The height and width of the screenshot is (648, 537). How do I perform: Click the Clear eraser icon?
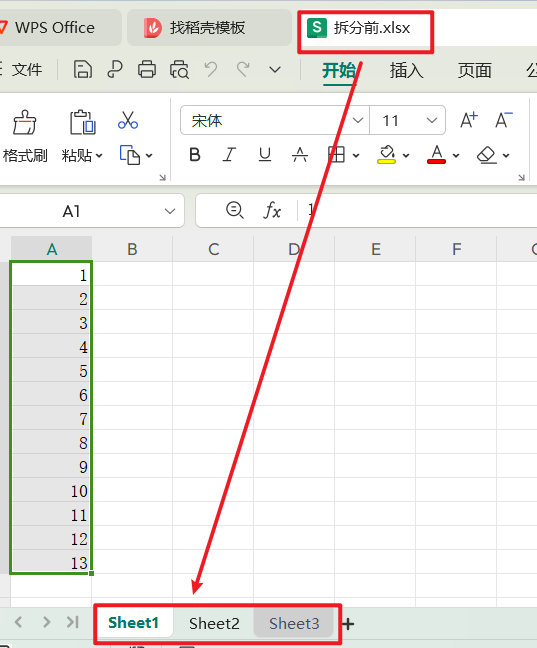click(487, 155)
